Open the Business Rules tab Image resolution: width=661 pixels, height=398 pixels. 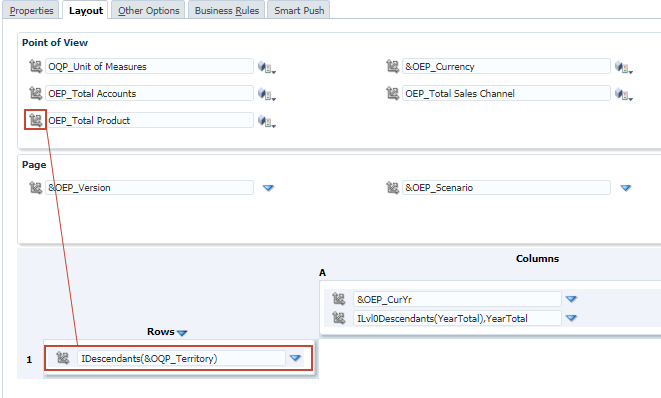227,11
